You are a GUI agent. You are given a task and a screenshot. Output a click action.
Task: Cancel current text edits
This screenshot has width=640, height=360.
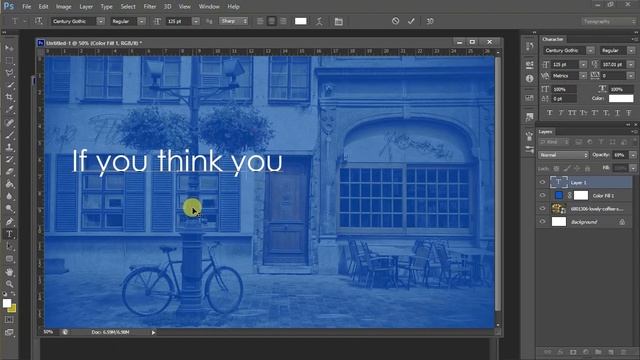pyautogui.click(x=395, y=21)
